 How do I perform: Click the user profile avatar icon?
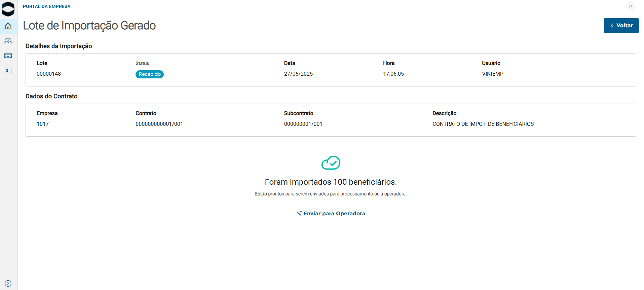point(631,6)
